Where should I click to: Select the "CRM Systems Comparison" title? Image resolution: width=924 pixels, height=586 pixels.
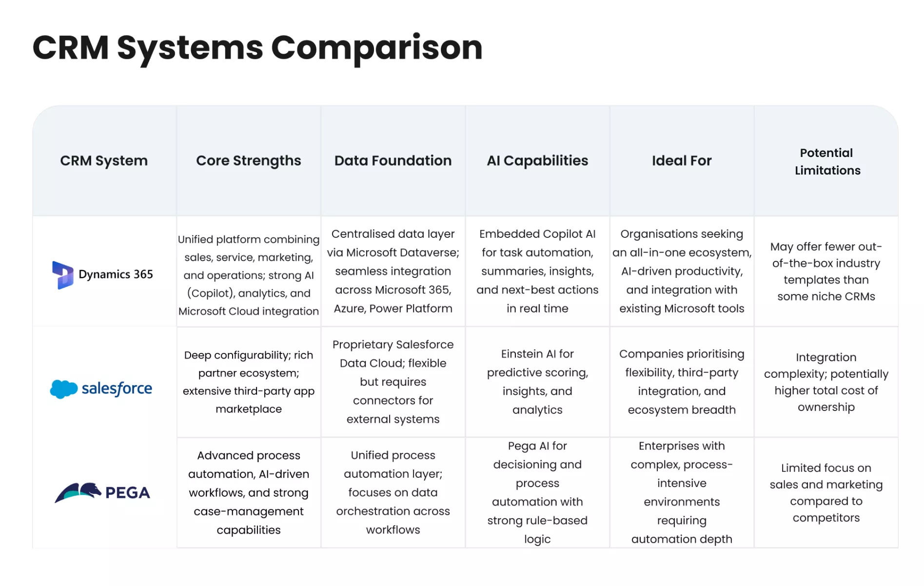point(257,48)
